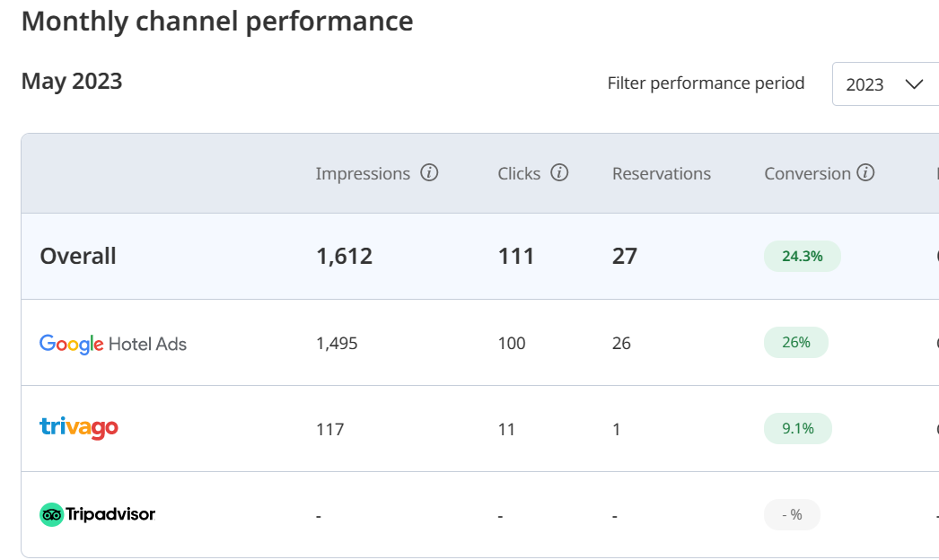The height and width of the screenshot is (560, 939).
Task: Click the Clicks info icon
Action: [x=559, y=173]
